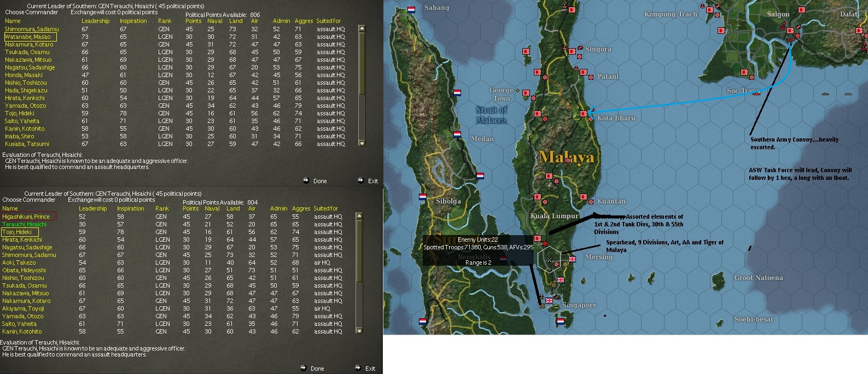
Task: Select the British flag base icon at Mersing
Action: pyautogui.click(x=572, y=259)
